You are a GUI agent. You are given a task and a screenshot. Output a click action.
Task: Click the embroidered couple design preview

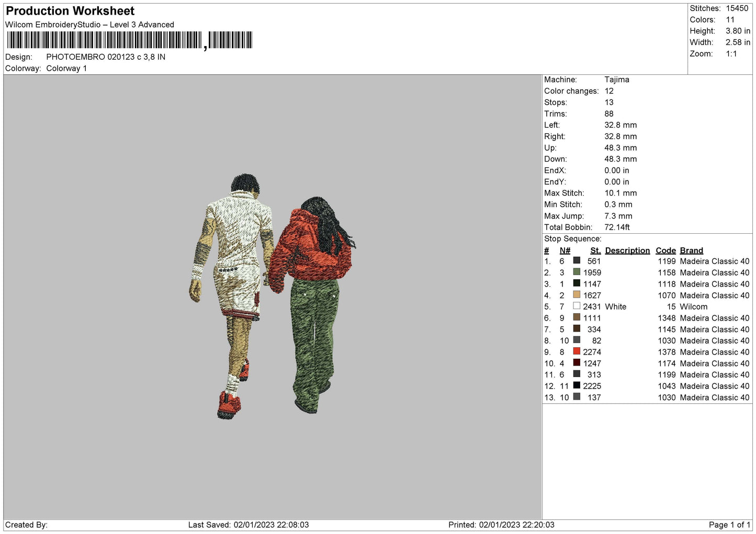pyautogui.click(x=273, y=297)
